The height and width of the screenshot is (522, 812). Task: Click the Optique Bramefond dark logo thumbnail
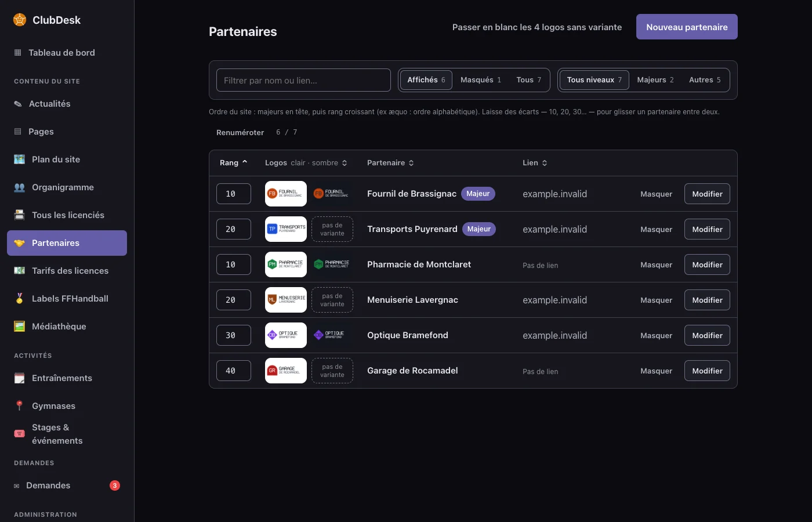click(332, 335)
